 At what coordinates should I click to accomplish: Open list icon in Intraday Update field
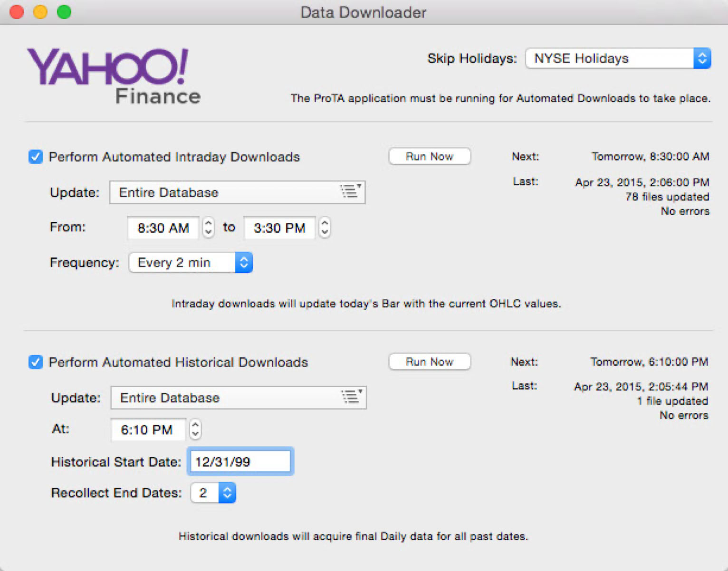pyautogui.click(x=351, y=191)
